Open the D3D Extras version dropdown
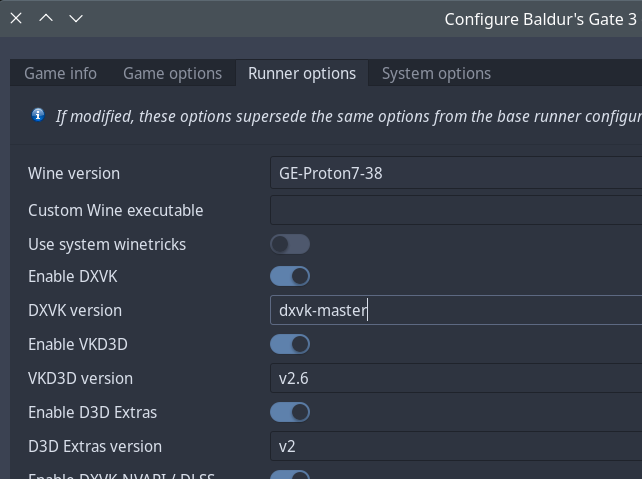Image resolution: width=642 pixels, height=479 pixels. click(x=456, y=446)
